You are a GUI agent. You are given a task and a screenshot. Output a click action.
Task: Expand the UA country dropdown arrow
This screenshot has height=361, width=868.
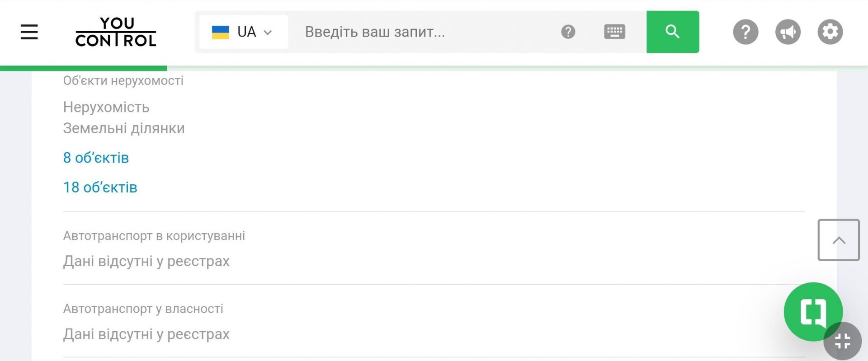pyautogui.click(x=268, y=33)
